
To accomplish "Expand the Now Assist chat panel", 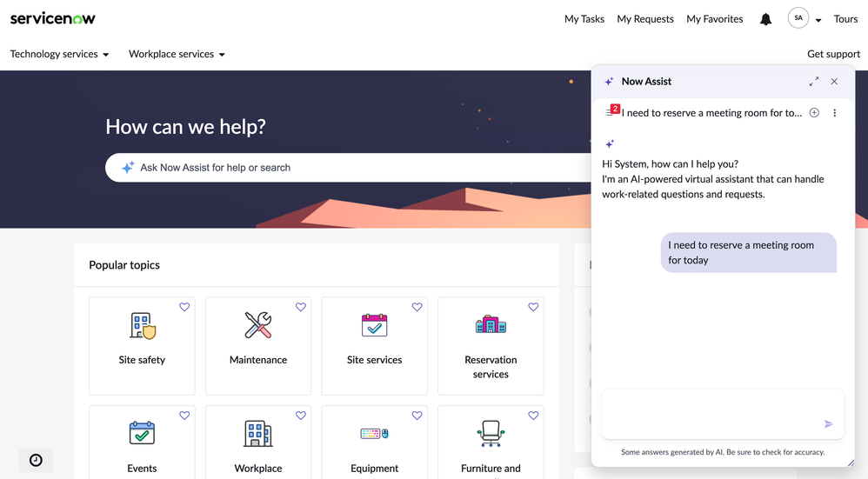I will (814, 82).
